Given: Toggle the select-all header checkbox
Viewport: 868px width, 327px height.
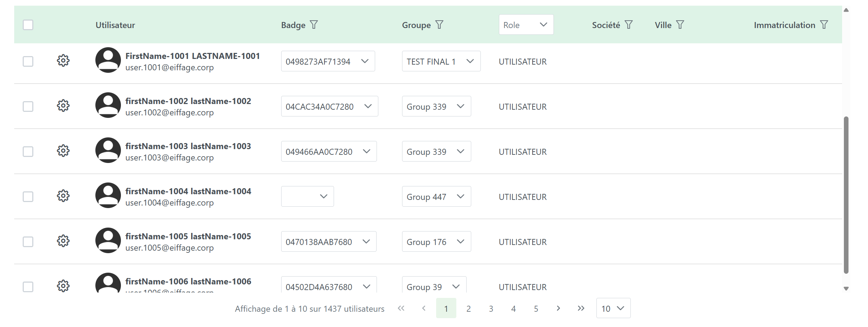Looking at the screenshot, I should coord(28,25).
